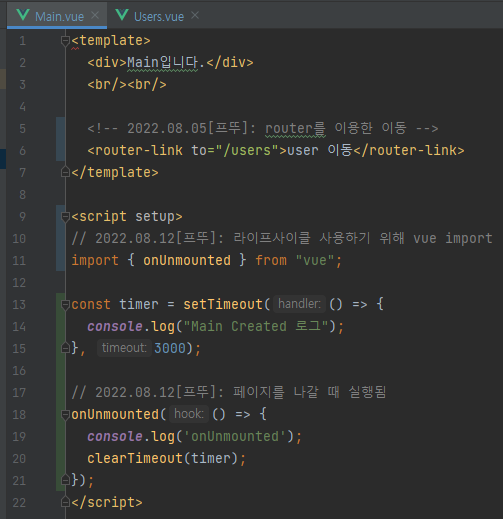The height and width of the screenshot is (519, 503).
Task: Click the "vue" import string
Action: click(315, 260)
